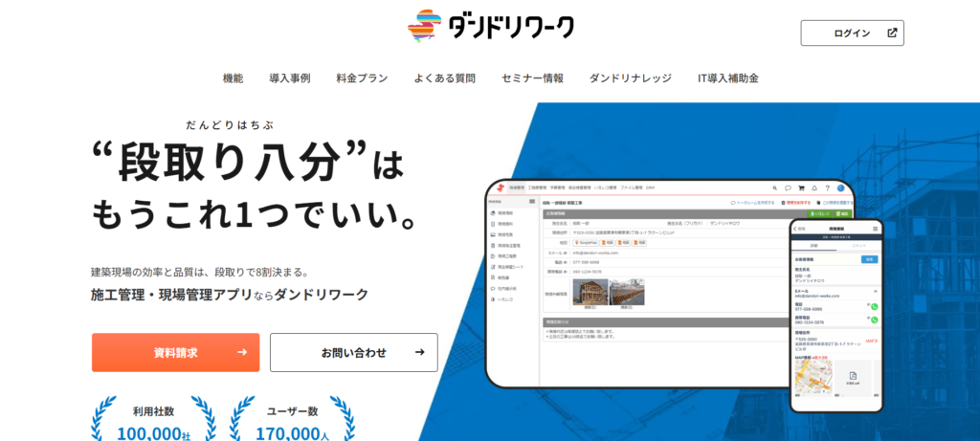Click the wooden house frame photo thumbnail
Image resolution: width=980 pixels, height=441 pixels.
click(x=590, y=292)
